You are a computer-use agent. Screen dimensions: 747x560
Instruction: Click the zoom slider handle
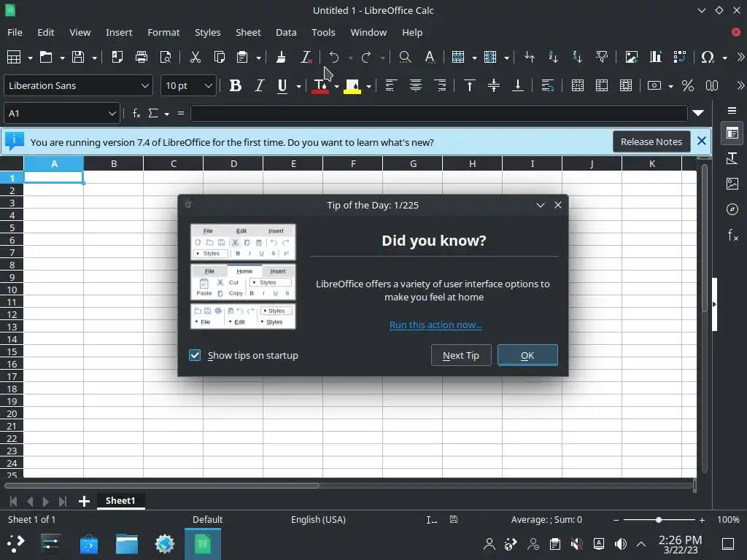[x=659, y=520]
